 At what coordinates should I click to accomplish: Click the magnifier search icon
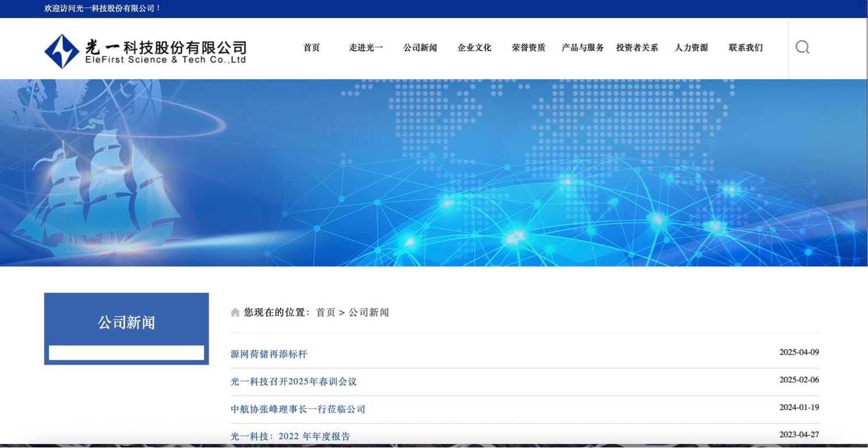tap(802, 47)
